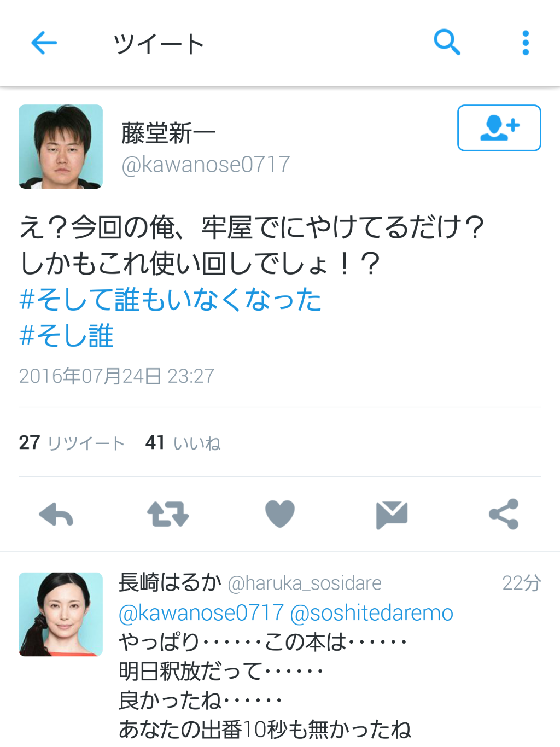
Task: Reply to the tweet via arrow icon
Action: [x=56, y=515]
